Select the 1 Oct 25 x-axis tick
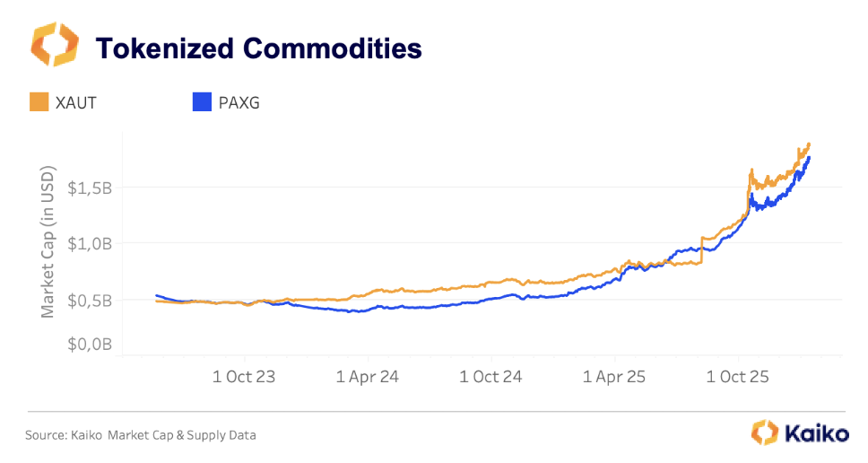 pyautogui.click(x=737, y=377)
